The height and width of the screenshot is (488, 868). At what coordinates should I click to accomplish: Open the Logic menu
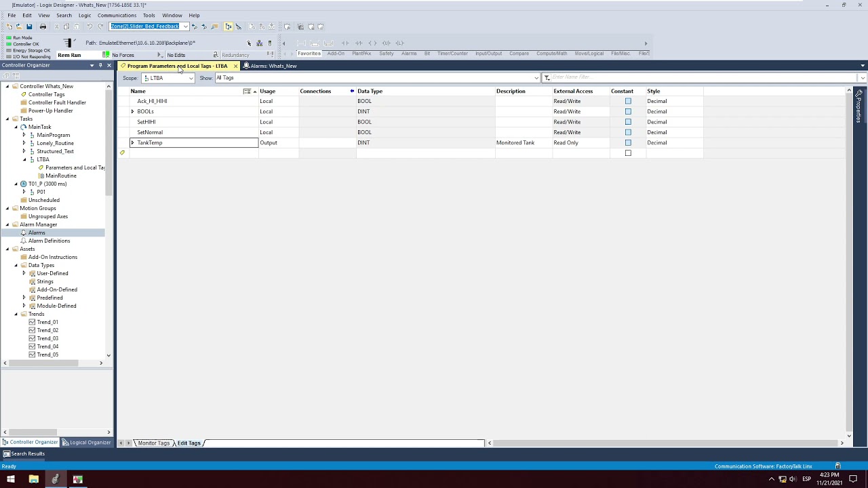(85, 15)
